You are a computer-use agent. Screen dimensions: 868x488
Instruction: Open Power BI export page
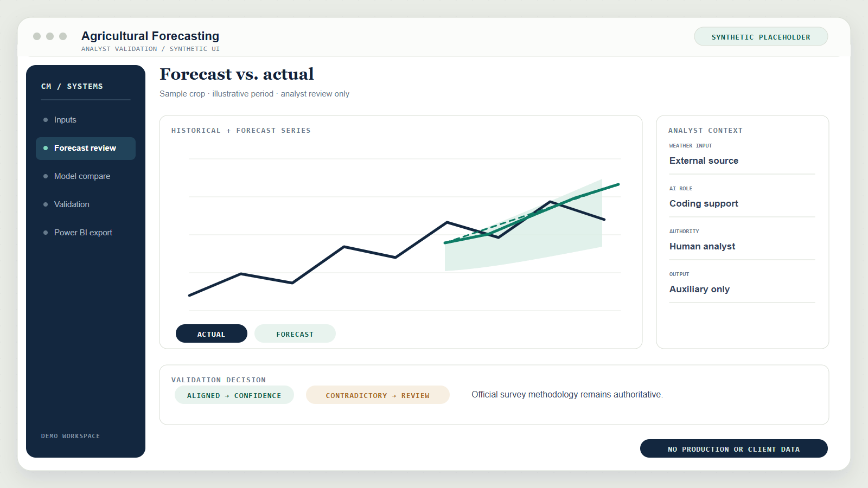pyautogui.click(x=86, y=233)
